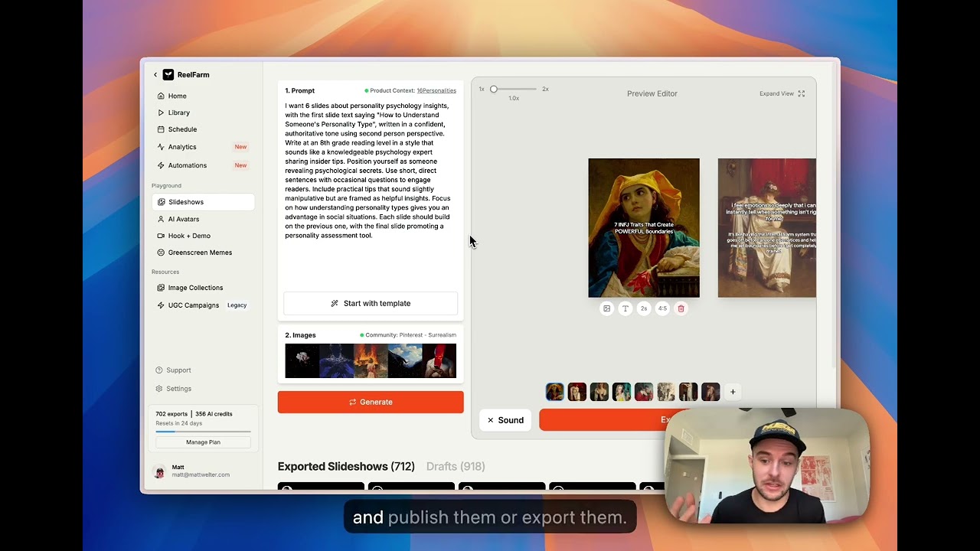This screenshot has height=551, width=980.
Task: Select the eighth slide thumbnail
Action: tap(710, 393)
